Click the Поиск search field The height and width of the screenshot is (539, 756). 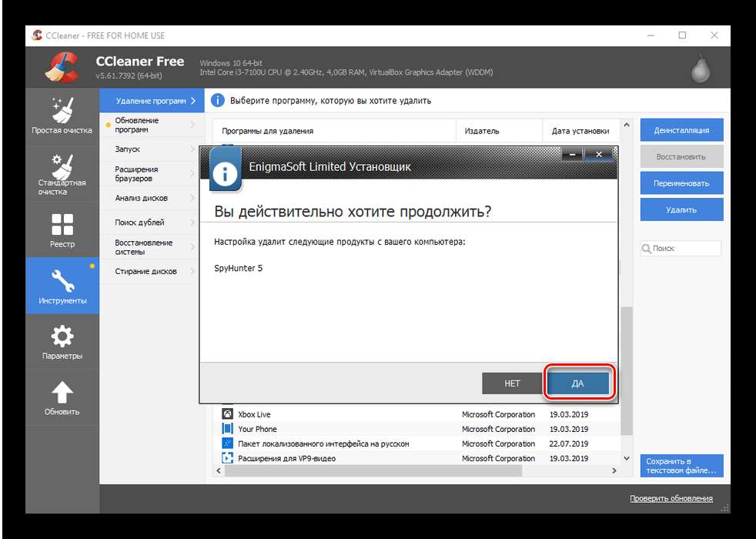tap(681, 248)
